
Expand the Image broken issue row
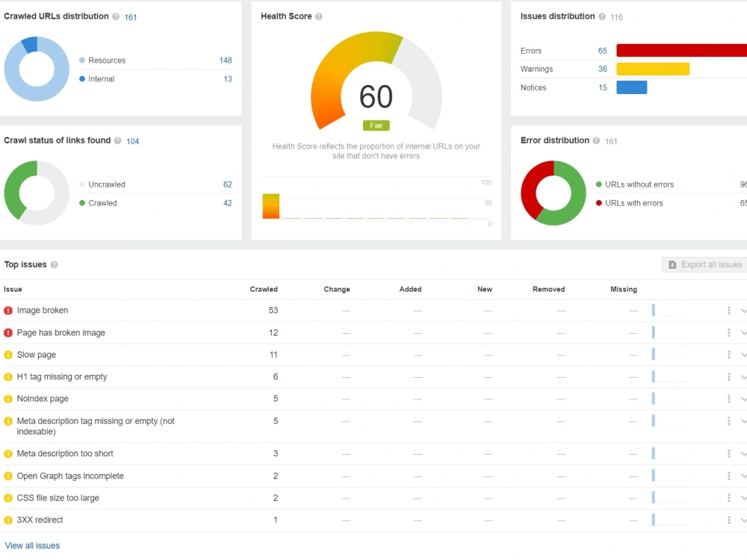coord(743,311)
